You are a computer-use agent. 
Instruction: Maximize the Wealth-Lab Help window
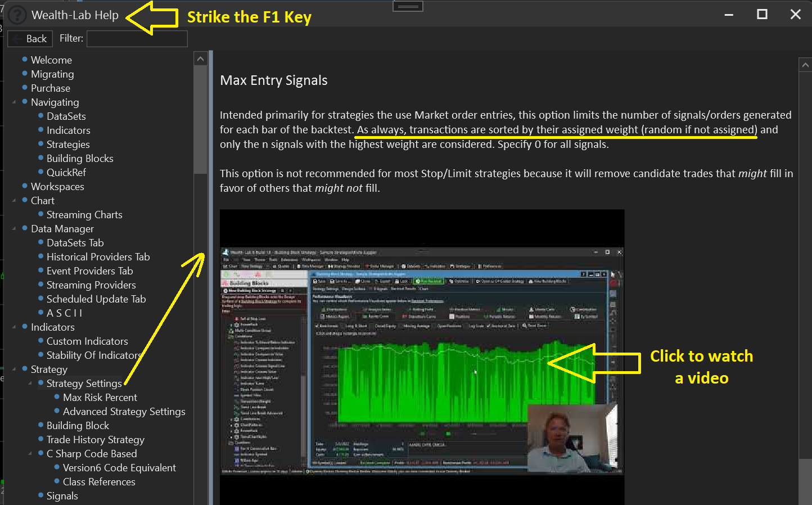762,14
